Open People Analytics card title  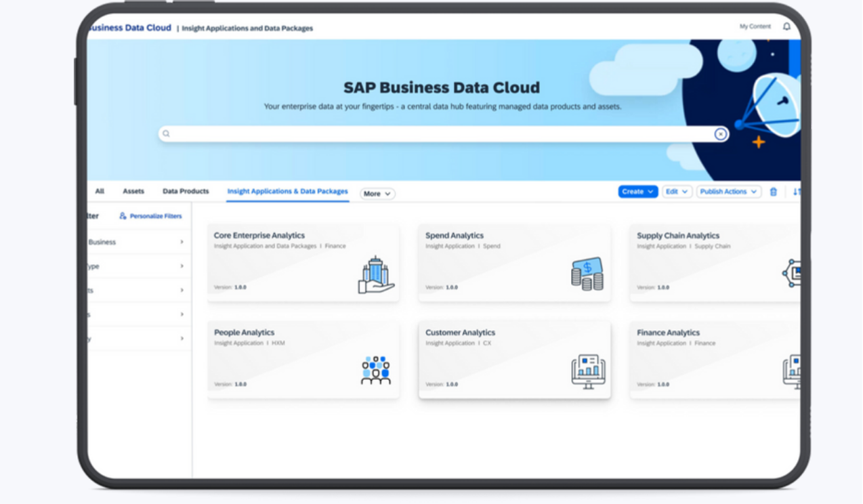tap(244, 333)
